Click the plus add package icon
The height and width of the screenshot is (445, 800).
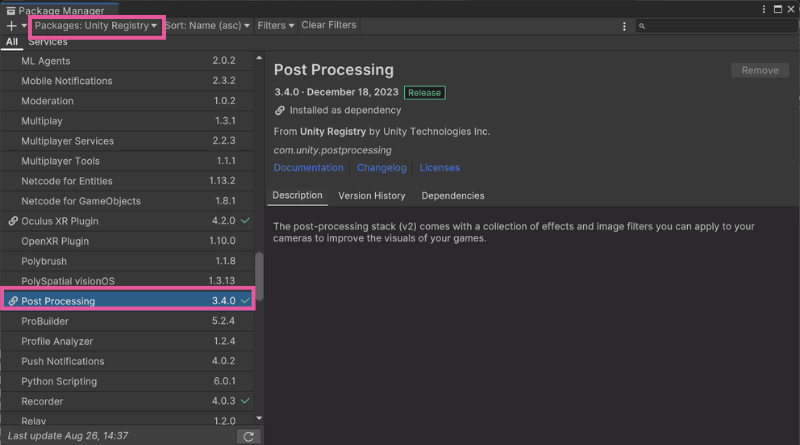tap(11, 26)
